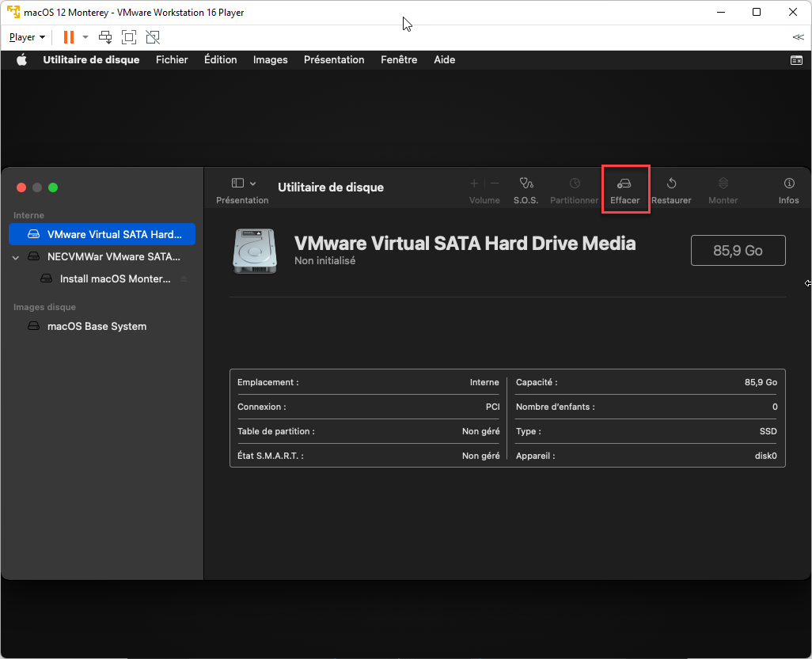Open the Aide menu
Screen dimensions: 812x659
[x=444, y=60]
